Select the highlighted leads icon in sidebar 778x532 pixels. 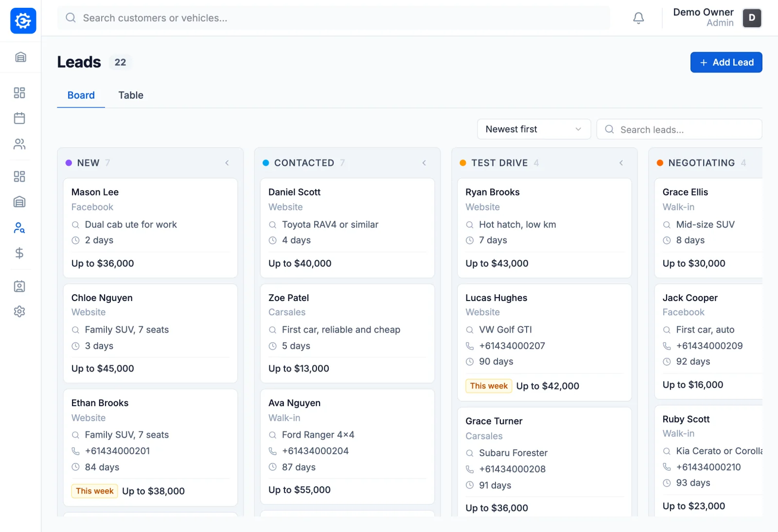tap(19, 228)
